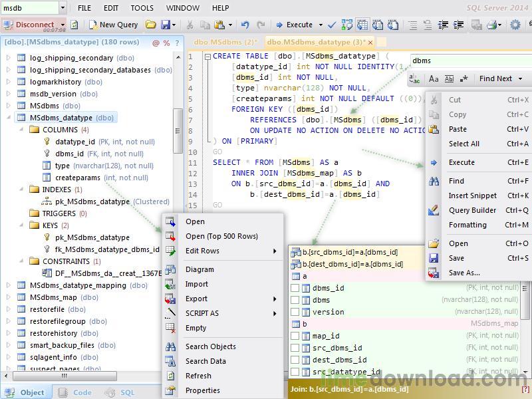Open the msdb database dropdown
This screenshot has height=399, width=532.
click(63, 8)
